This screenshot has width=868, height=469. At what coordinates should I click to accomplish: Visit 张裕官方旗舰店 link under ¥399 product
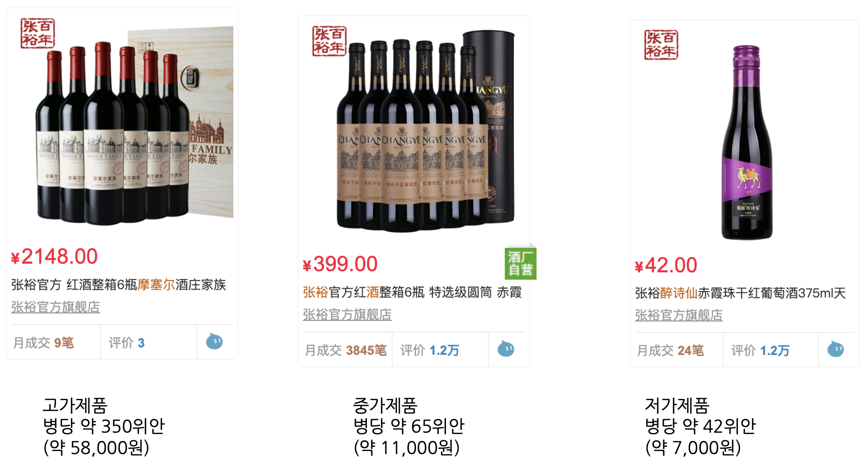pos(347,315)
